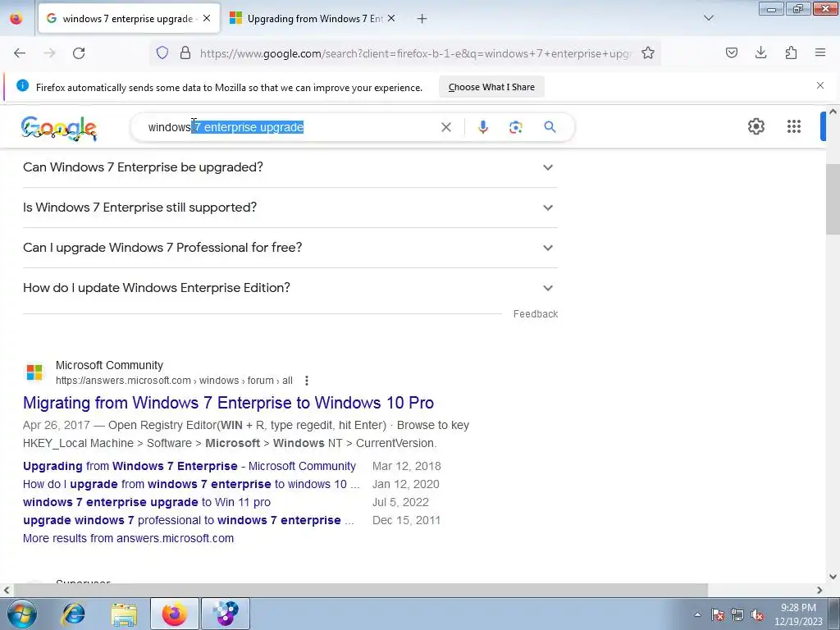
Task: Bookmark this page with star icon
Action: [648, 52]
